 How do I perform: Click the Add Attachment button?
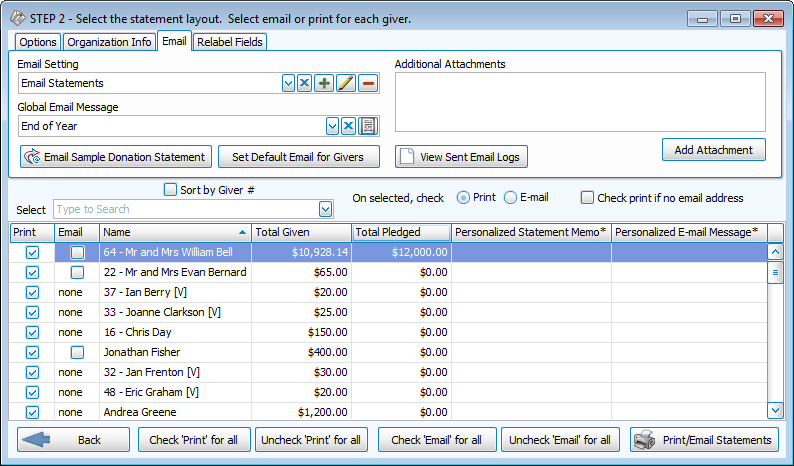[713, 150]
